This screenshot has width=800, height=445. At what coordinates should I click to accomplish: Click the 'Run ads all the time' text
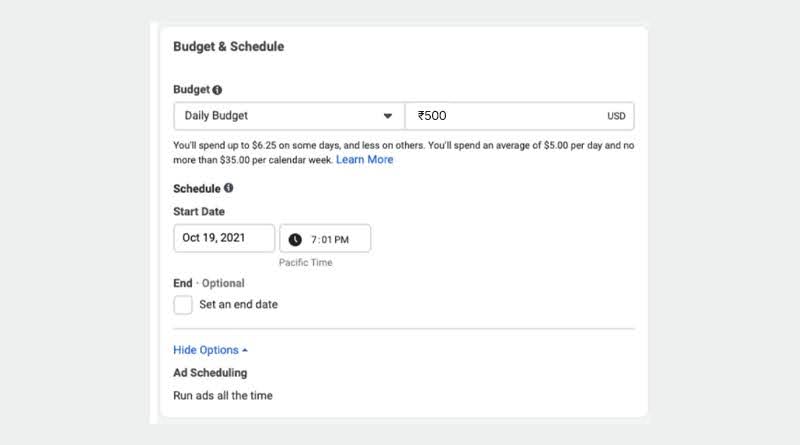[223, 395]
